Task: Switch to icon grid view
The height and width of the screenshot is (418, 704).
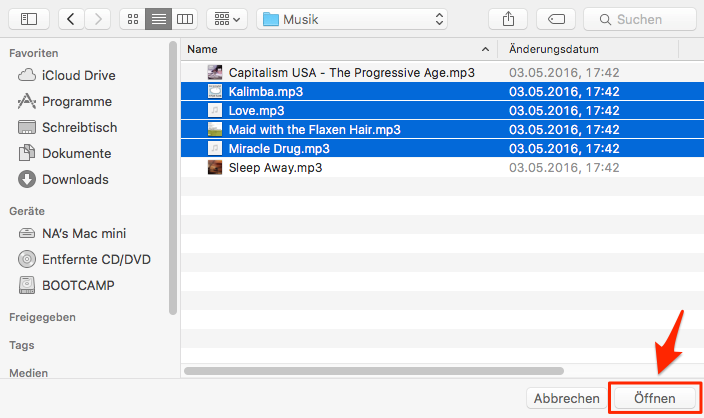Action: point(132,19)
